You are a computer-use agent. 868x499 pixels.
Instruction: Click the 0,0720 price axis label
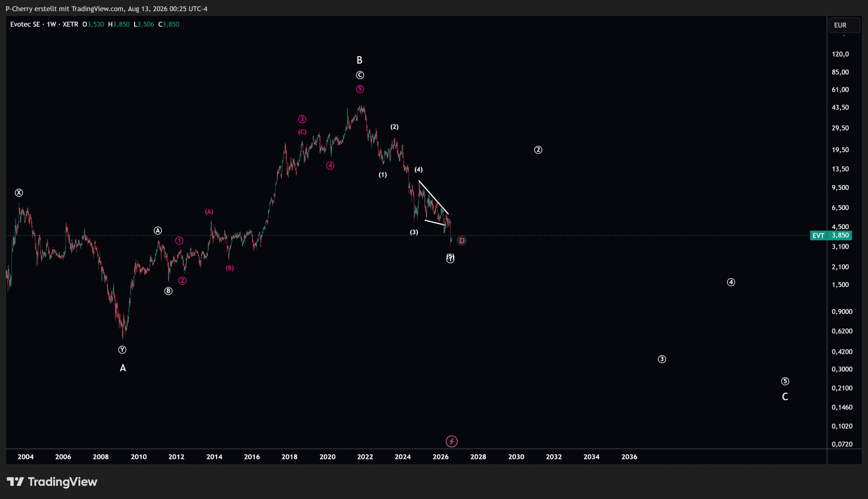842,444
